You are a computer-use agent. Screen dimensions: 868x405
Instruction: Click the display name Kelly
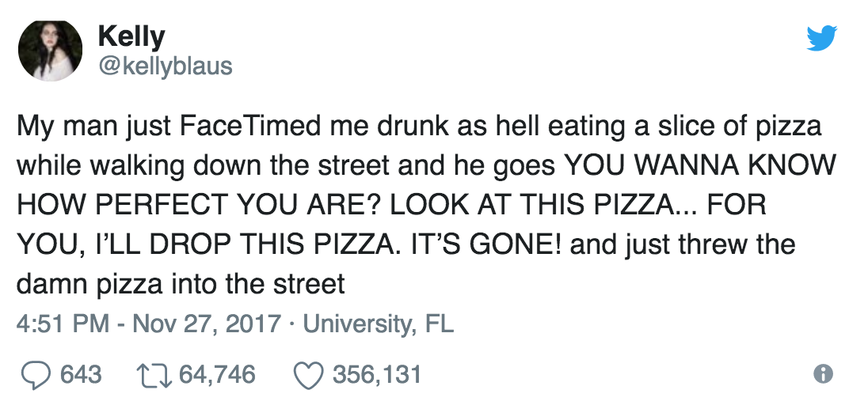(131, 36)
